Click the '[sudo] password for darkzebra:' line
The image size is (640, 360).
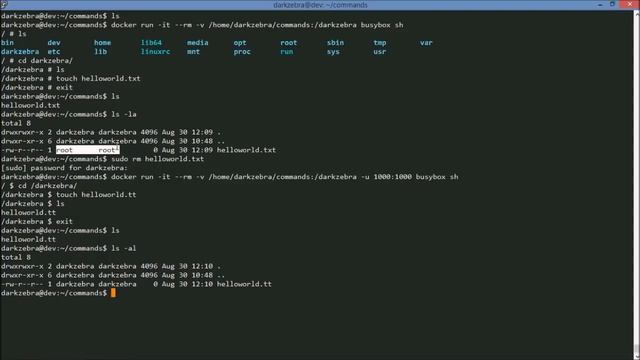pyautogui.click(x=64, y=168)
